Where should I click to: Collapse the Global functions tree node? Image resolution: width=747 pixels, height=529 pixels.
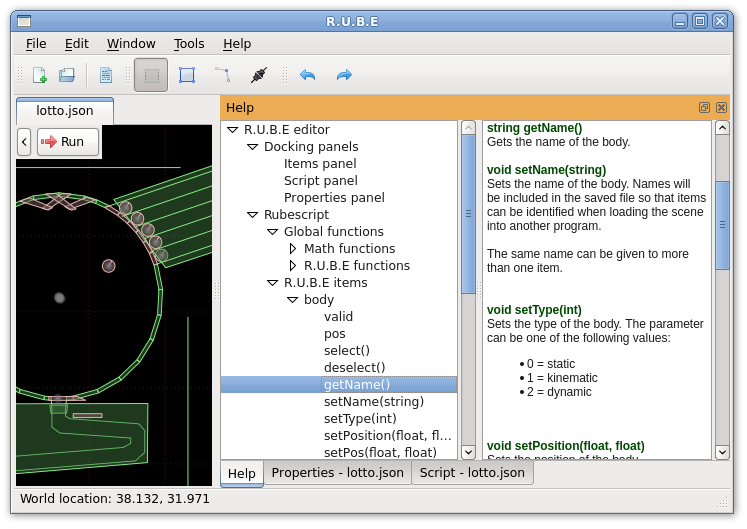(273, 232)
